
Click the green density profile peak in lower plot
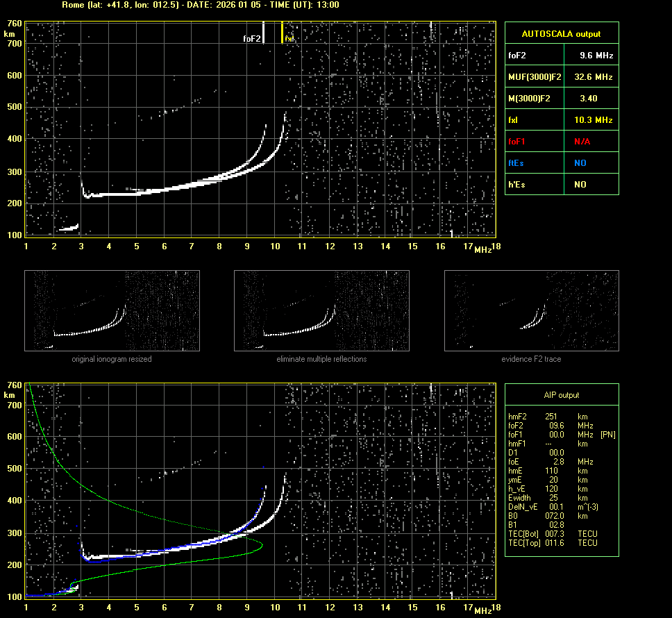pyautogui.click(x=262, y=546)
